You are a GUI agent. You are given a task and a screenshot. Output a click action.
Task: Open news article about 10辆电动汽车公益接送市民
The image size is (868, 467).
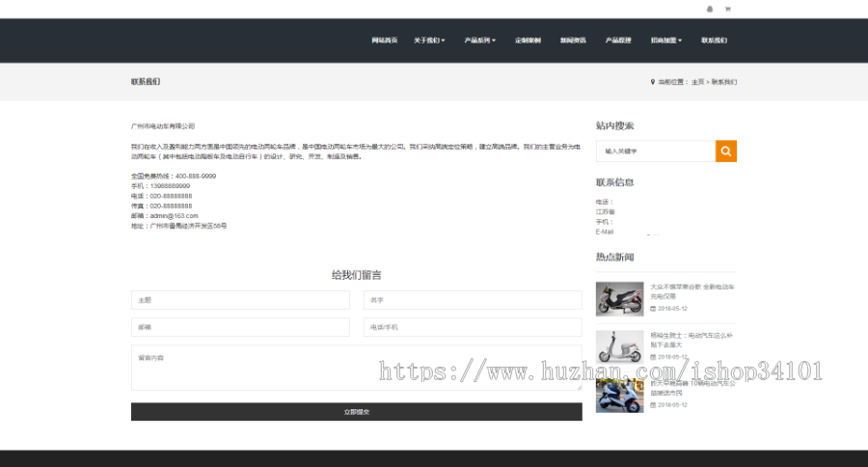[x=692, y=388]
